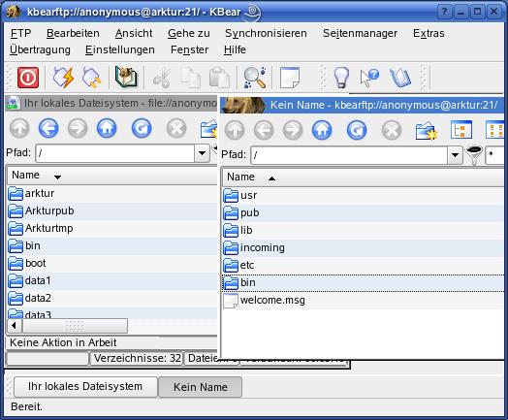This screenshot has height=420, width=508.
Task: Click Stop icon in local file panel
Action: click(x=176, y=128)
